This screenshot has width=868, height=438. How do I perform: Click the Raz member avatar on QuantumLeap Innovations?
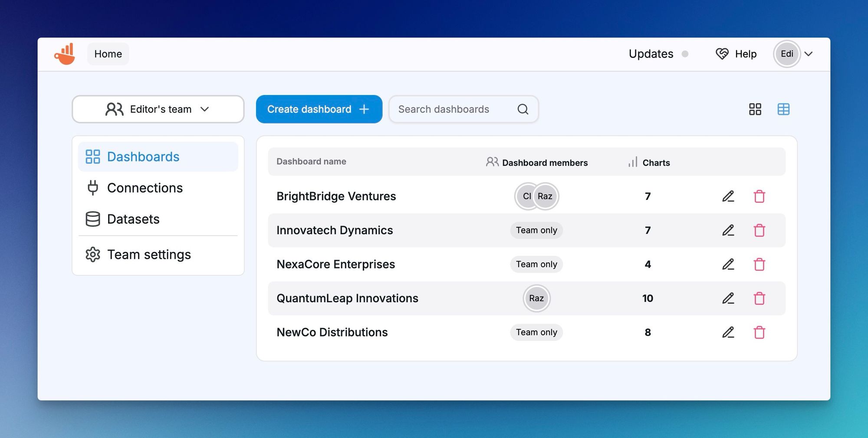[x=536, y=298]
